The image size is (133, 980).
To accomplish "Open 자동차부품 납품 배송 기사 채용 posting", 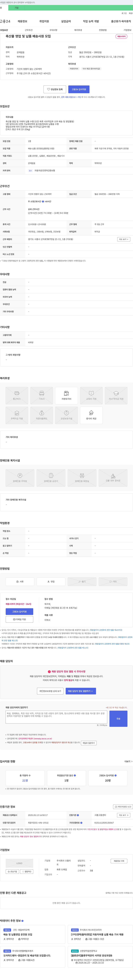I will [97, 934].
